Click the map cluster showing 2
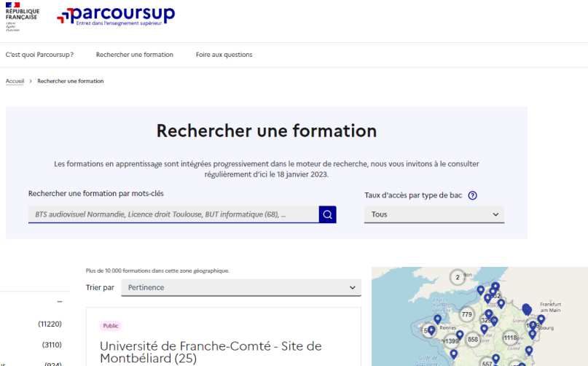 [457, 277]
